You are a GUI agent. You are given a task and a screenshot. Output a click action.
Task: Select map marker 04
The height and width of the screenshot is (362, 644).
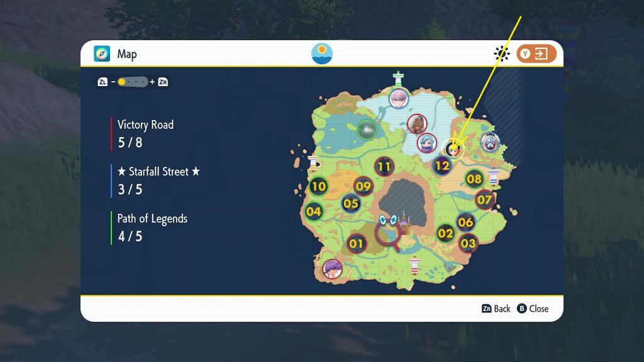[x=313, y=212]
